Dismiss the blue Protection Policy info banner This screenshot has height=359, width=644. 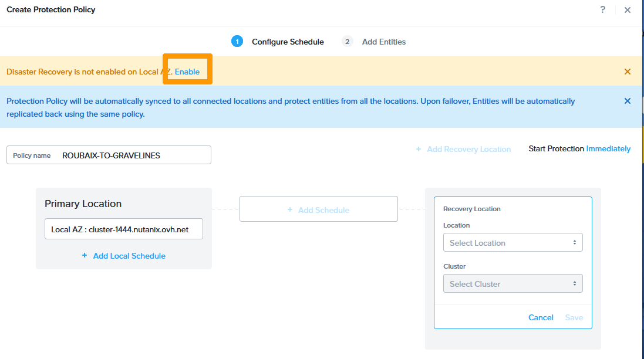pos(628,101)
